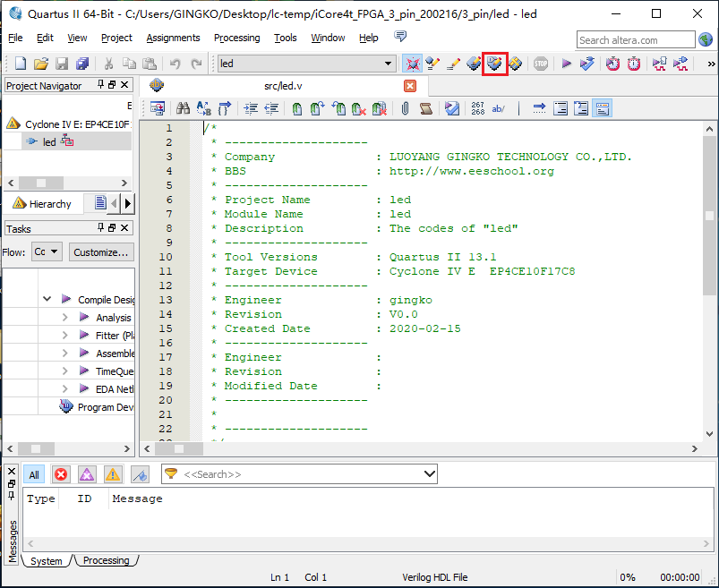Toggle the error messages filter

[61, 474]
